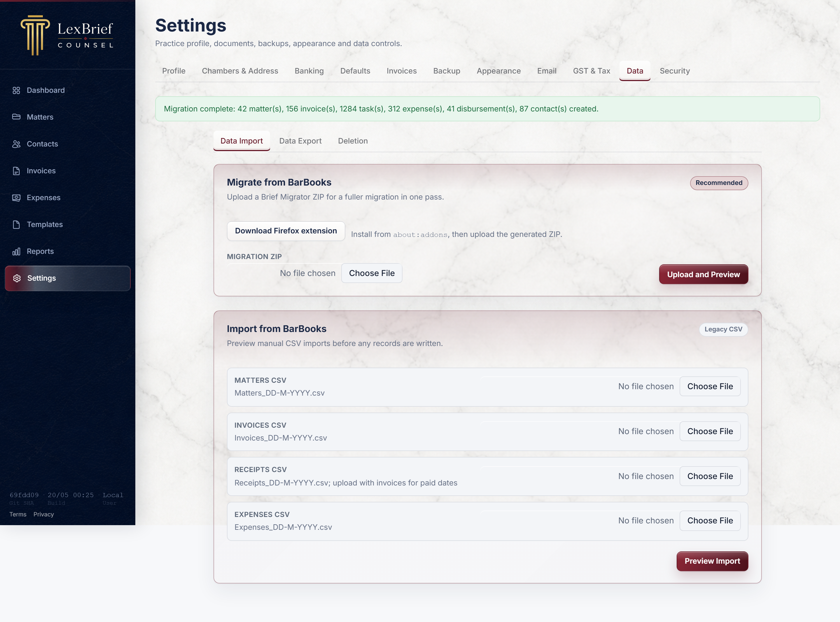The height and width of the screenshot is (622, 840).
Task: Open Contacts from the sidebar
Action: pyautogui.click(x=68, y=144)
